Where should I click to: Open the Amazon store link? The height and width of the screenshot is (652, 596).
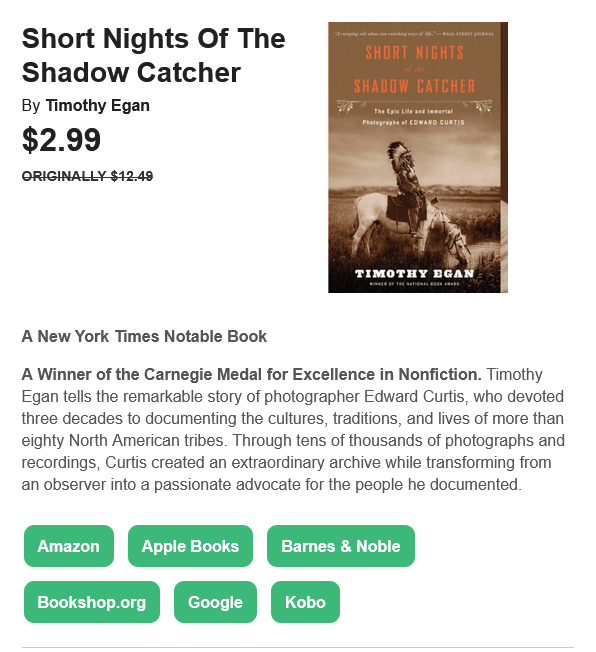(69, 546)
